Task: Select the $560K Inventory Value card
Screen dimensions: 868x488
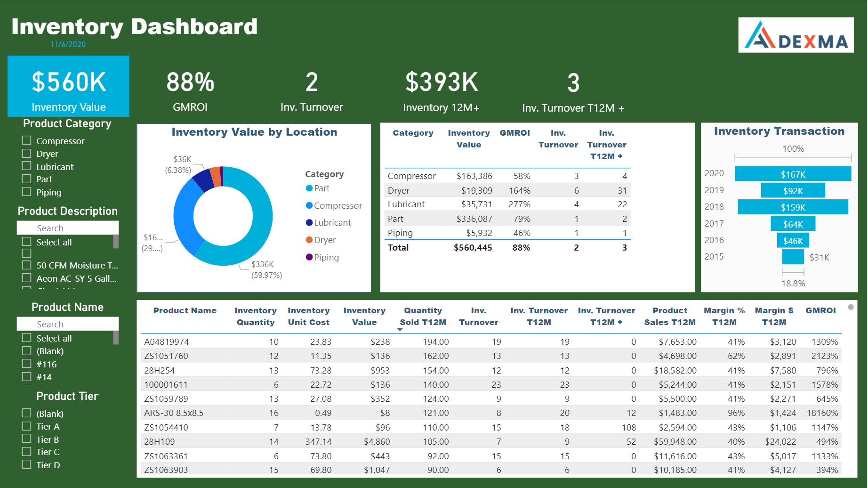Action: [68, 86]
